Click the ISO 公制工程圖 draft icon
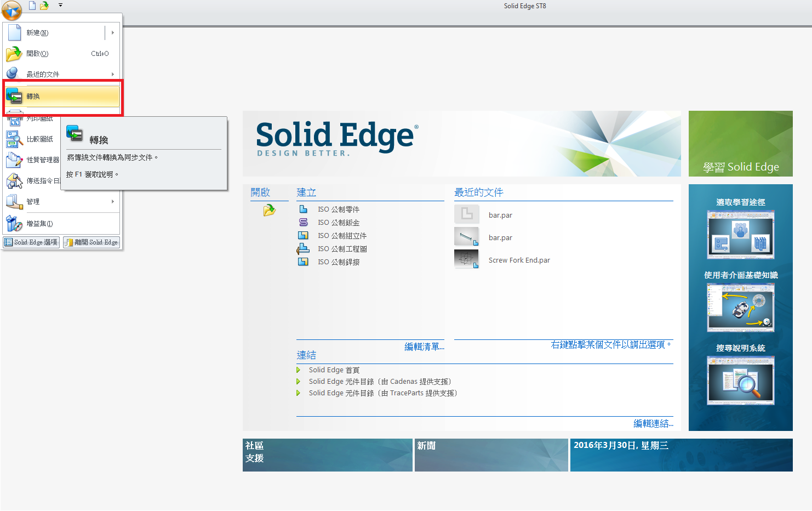Viewport: 812px width, 511px height. [303, 249]
